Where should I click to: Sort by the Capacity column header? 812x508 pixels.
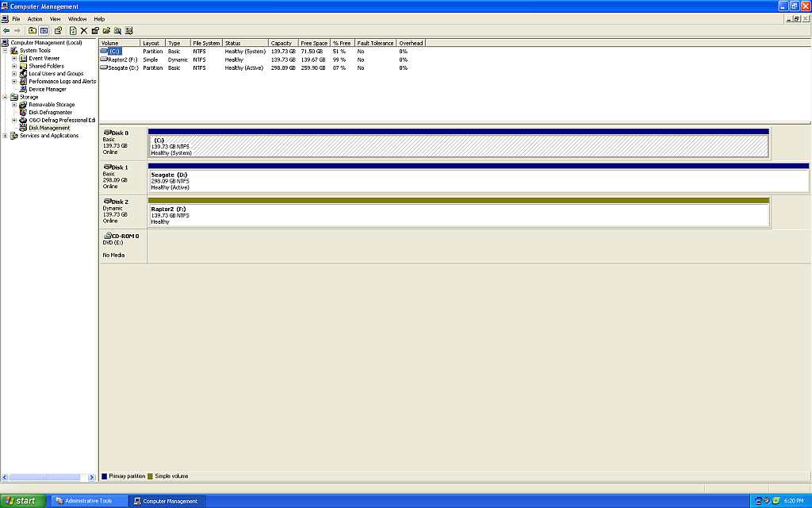click(284, 43)
